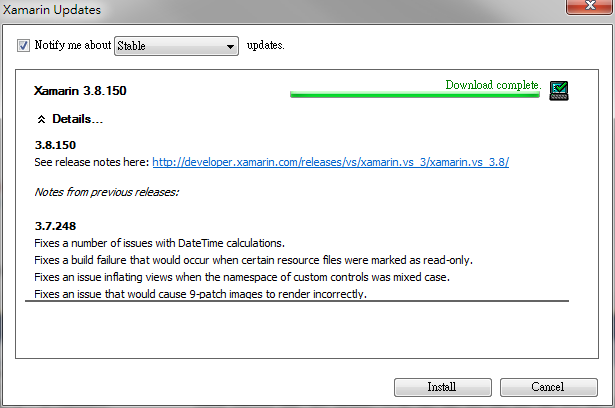The width and height of the screenshot is (615, 408).
Task: Click the Xamarin 3.8.150 heading
Action: 80,91
